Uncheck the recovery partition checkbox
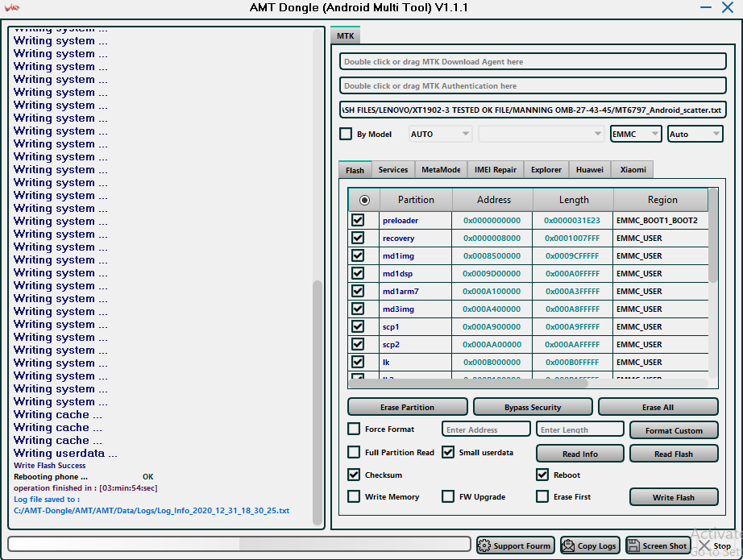 [x=358, y=238]
